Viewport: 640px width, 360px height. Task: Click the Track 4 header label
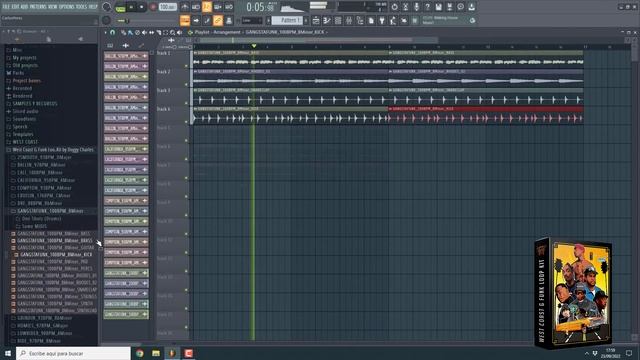coord(164,109)
